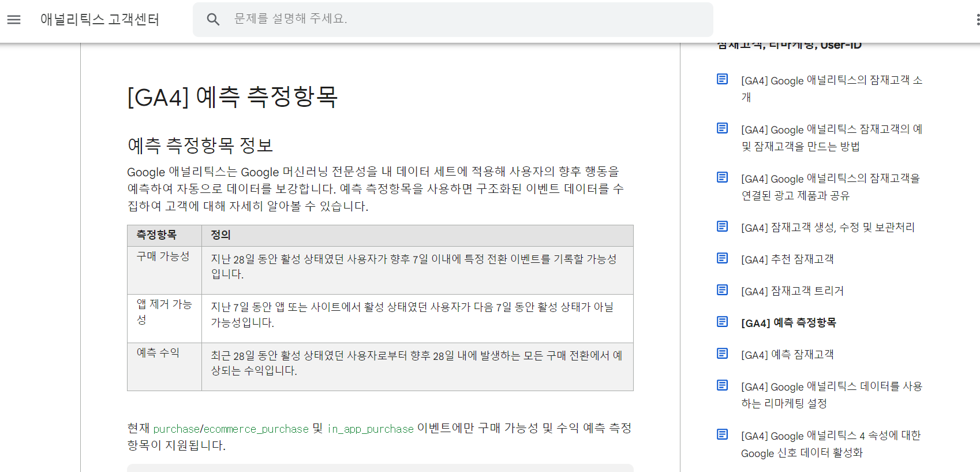Open '[GA4] 잠재고객 생성, 수정 및 보관처리' link
The width and height of the screenshot is (980, 472).
pos(828,228)
